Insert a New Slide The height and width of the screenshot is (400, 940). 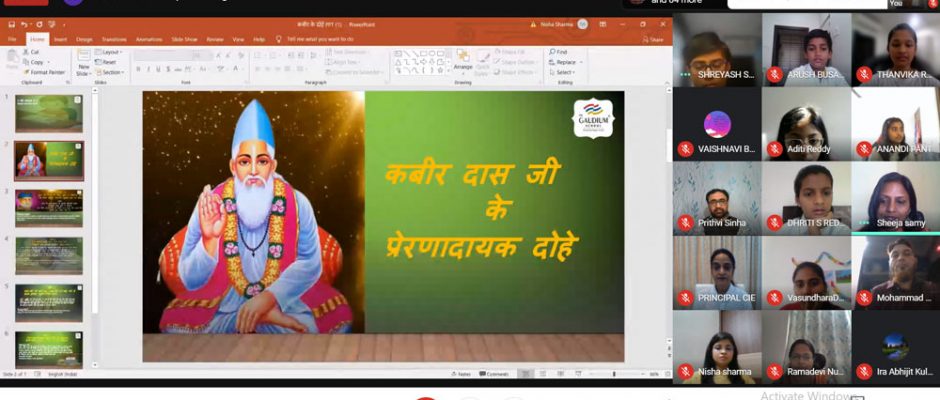coord(83,62)
